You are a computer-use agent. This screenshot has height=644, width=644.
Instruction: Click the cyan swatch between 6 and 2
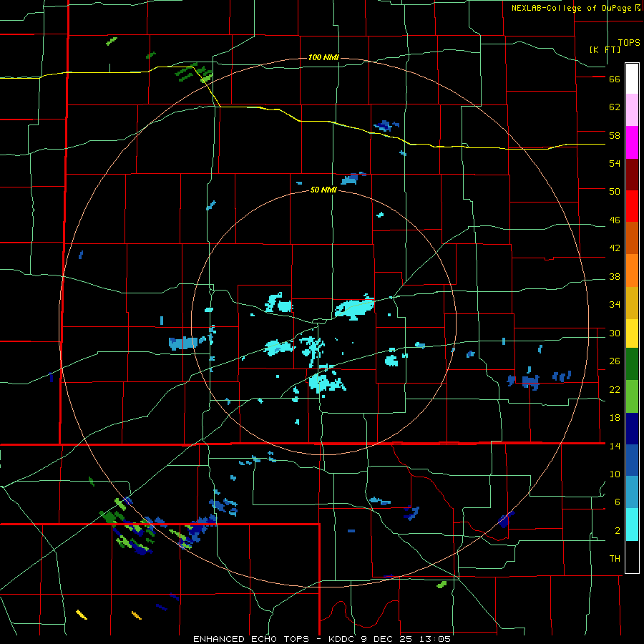pos(632,525)
